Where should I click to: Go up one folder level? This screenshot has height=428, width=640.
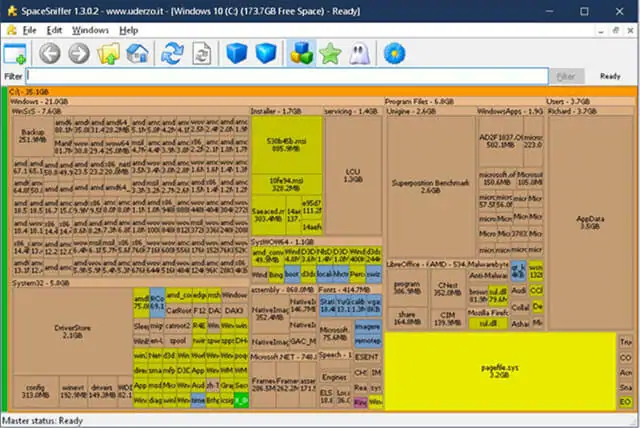[108, 53]
